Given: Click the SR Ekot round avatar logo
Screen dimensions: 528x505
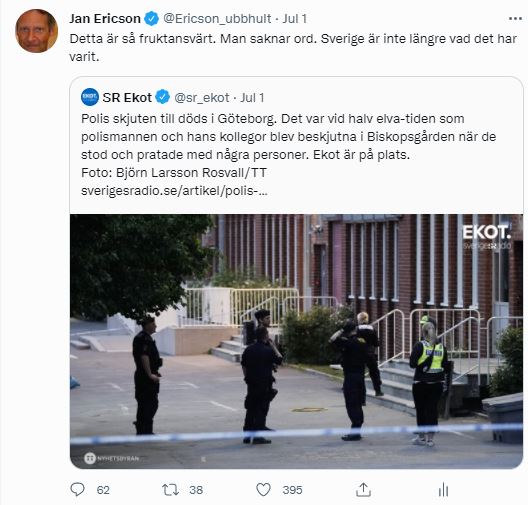Looking at the screenshot, I should click(x=90, y=97).
